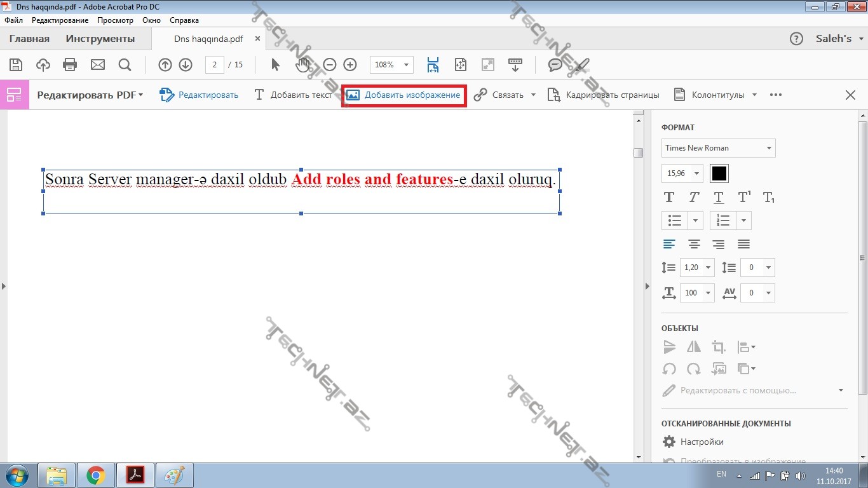Click the Zoom in plus icon

tap(349, 65)
